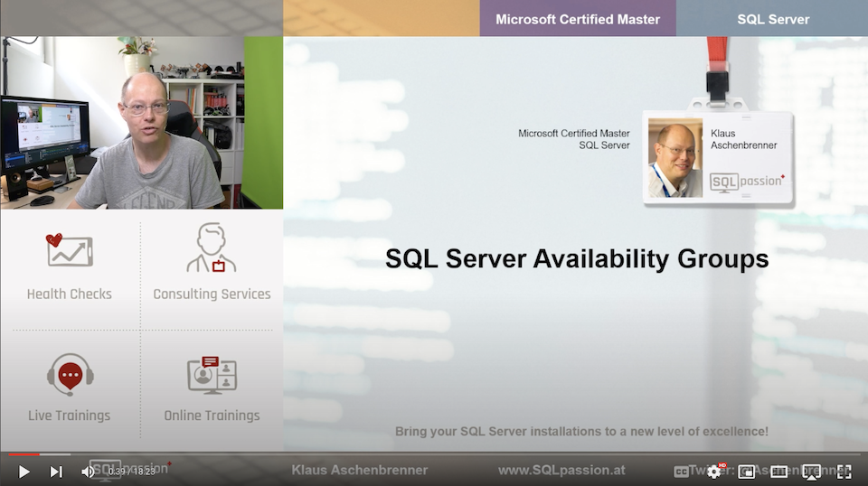Select the Health Checks label
868x486 pixels.
pyautogui.click(x=70, y=294)
